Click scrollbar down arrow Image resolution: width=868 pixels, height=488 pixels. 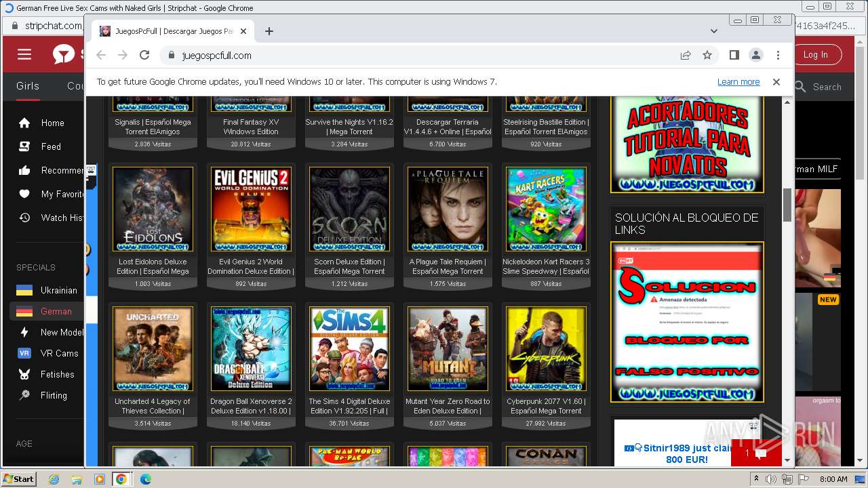click(787, 460)
